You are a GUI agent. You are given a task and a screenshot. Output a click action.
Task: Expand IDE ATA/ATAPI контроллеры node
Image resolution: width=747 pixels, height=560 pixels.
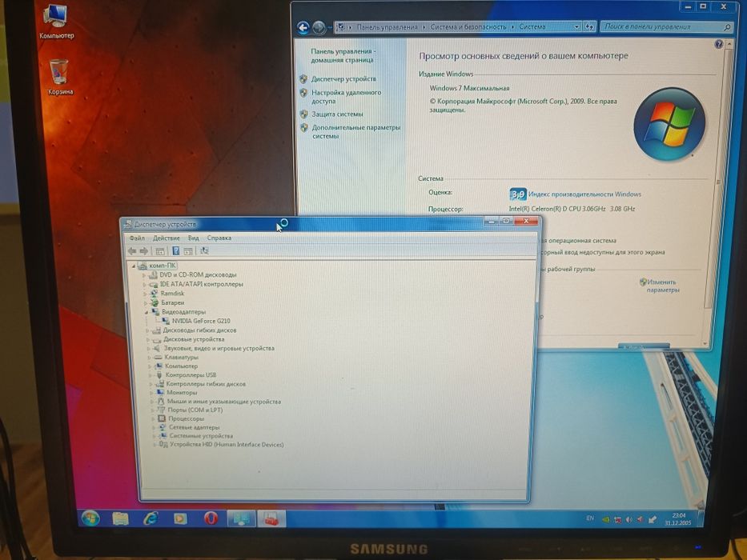(145, 284)
